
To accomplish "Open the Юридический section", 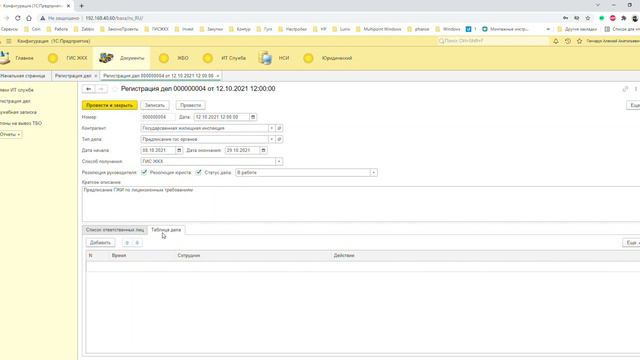I will pos(328,58).
